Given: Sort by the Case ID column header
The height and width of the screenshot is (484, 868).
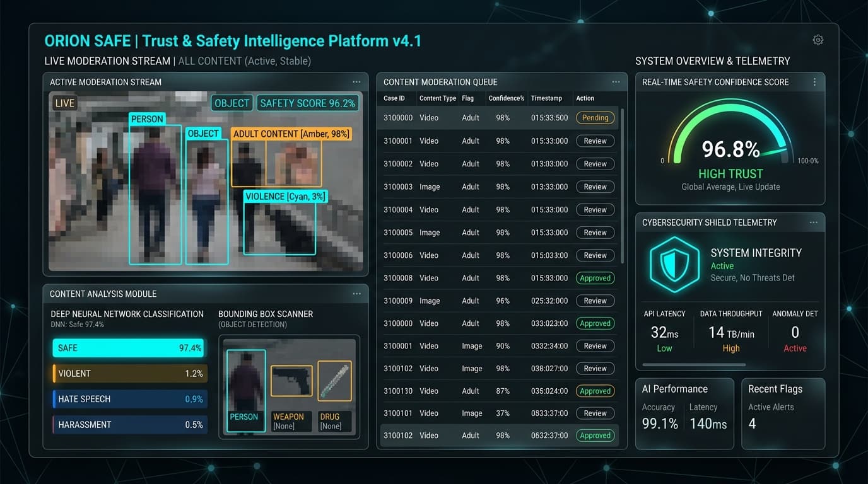Looking at the screenshot, I should (394, 98).
